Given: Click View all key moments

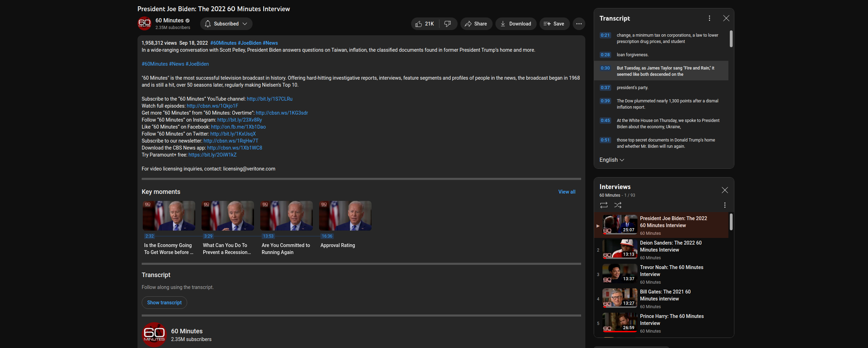Looking at the screenshot, I should (567, 192).
